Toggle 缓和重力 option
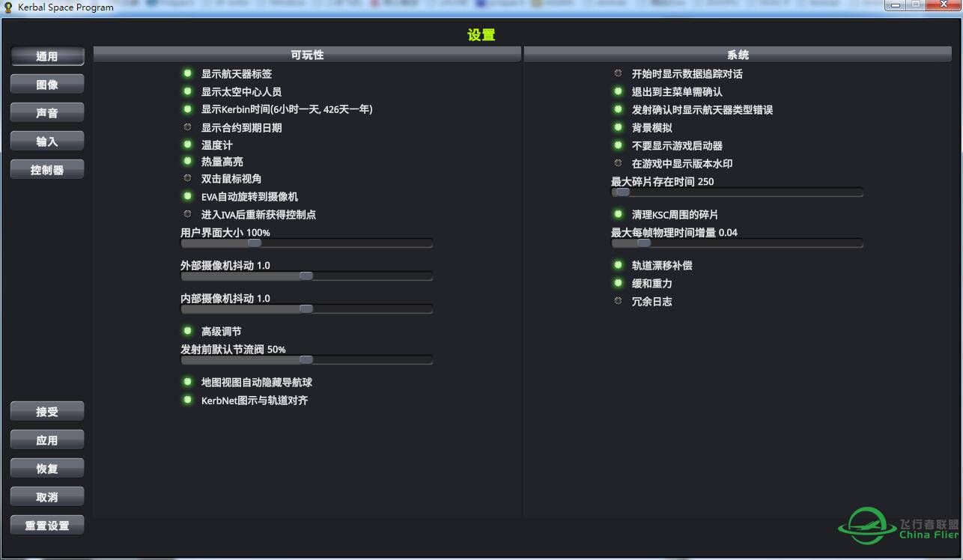 tap(618, 283)
